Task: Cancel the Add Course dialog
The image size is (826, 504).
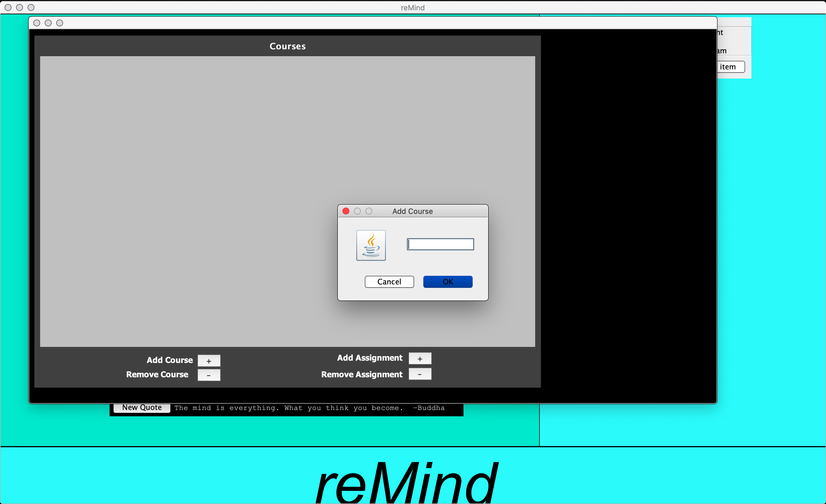Action: coord(389,282)
